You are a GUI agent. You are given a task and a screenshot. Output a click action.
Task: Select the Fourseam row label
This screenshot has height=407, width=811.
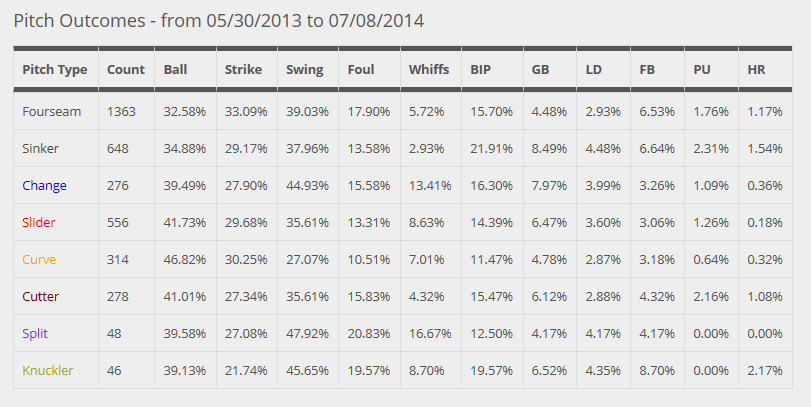52,112
